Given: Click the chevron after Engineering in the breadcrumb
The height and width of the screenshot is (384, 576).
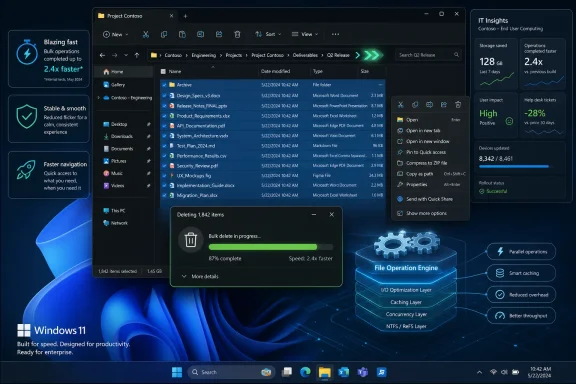Looking at the screenshot, I should click(x=221, y=55).
